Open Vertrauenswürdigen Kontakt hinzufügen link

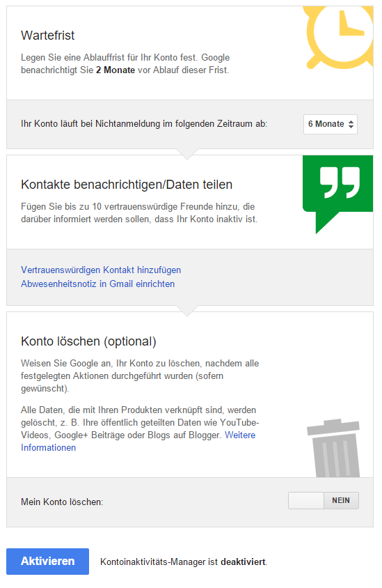pyautogui.click(x=101, y=270)
